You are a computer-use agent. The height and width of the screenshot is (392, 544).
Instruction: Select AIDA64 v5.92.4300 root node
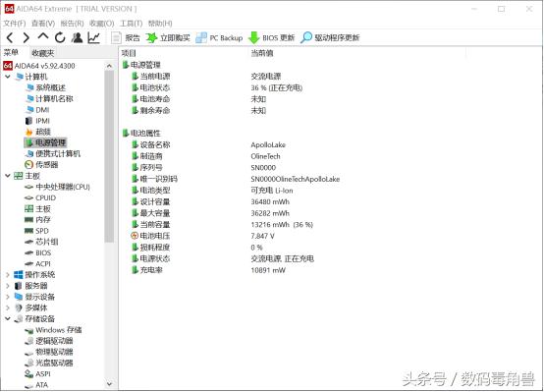[x=39, y=66]
